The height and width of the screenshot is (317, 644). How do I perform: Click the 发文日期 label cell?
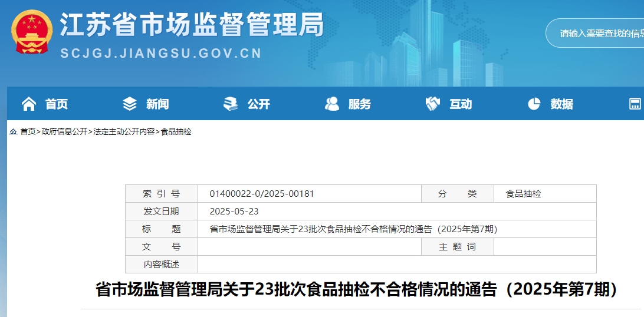(162, 211)
